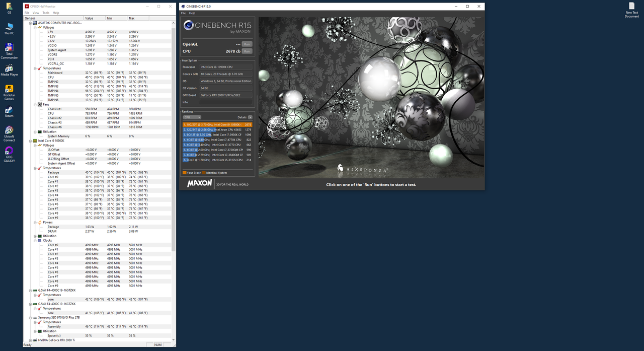The width and height of the screenshot is (644, 351).
Task: Click the Sensor column header
Action: tap(54, 18)
